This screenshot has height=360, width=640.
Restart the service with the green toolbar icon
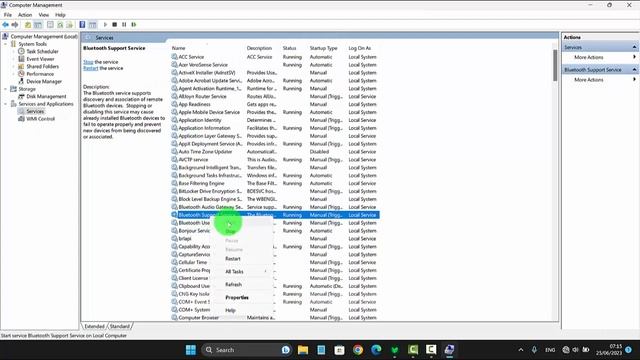(133, 25)
